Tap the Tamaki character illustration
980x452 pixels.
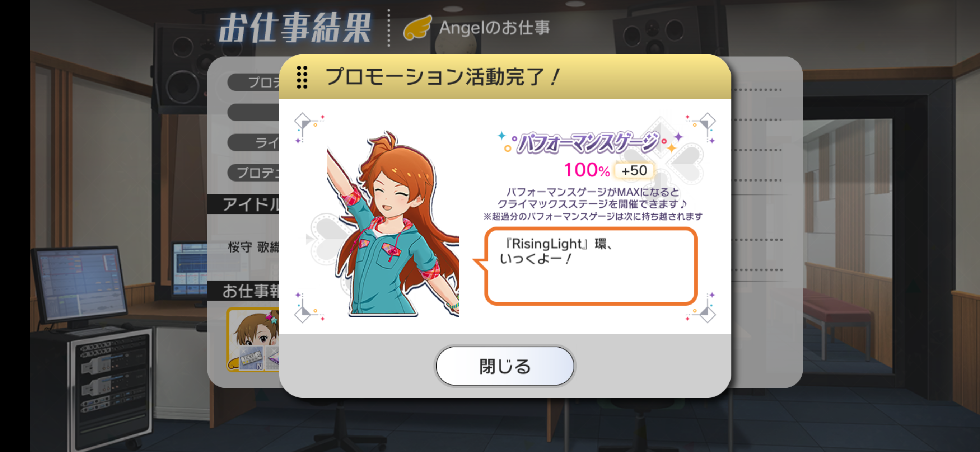click(393, 224)
